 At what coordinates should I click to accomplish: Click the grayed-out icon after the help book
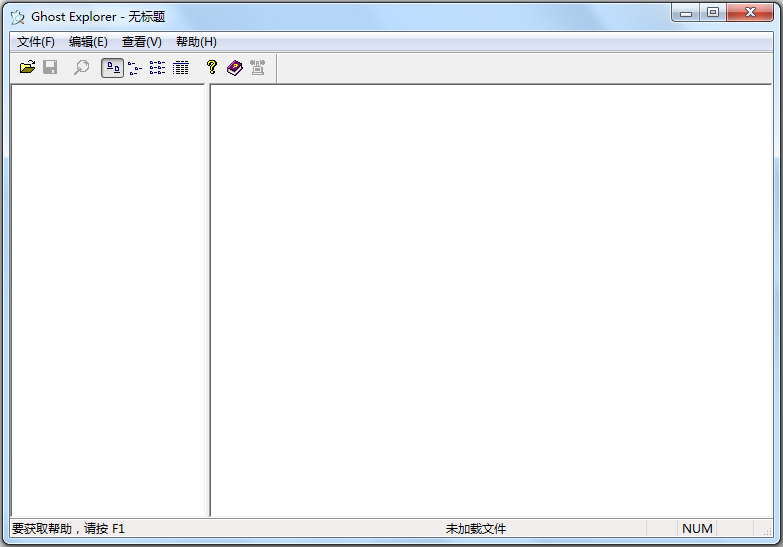[257, 68]
